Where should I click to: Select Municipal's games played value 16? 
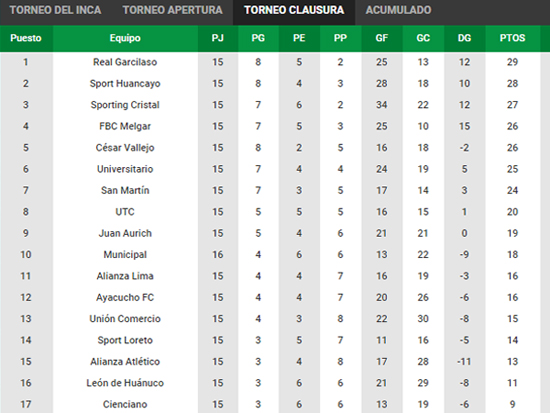tap(218, 255)
